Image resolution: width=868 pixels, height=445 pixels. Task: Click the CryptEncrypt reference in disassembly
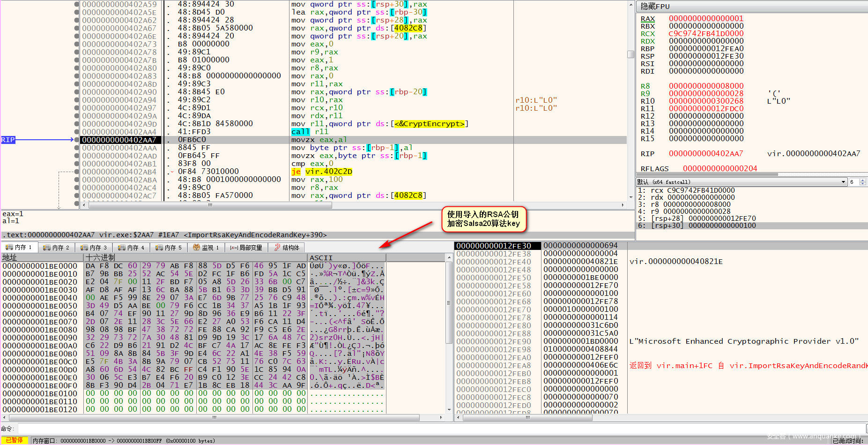429,124
